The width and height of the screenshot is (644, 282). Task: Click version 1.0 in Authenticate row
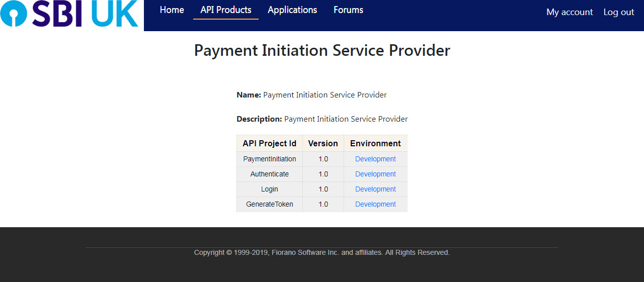(x=323, y=174)
